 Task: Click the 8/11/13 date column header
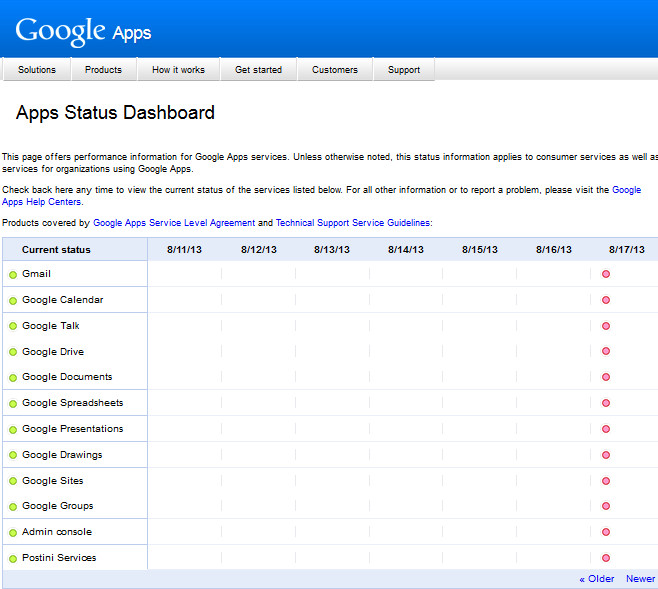(x=185, y=250)
